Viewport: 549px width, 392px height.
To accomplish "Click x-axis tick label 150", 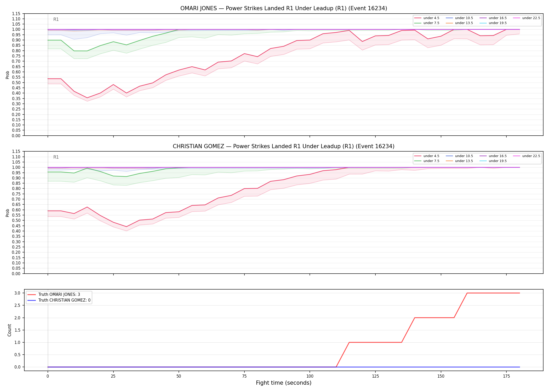I will [x=441, y=376].
